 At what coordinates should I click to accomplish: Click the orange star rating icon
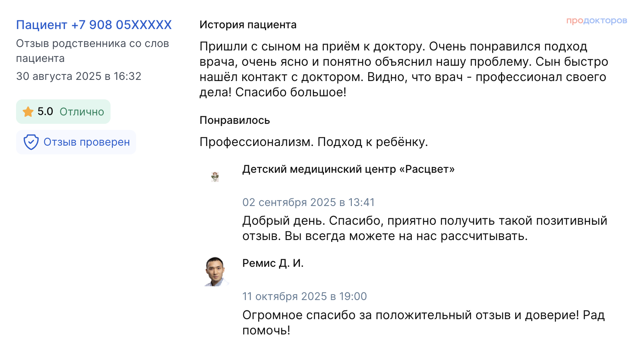pyautogui.click(x=28, y=112)
